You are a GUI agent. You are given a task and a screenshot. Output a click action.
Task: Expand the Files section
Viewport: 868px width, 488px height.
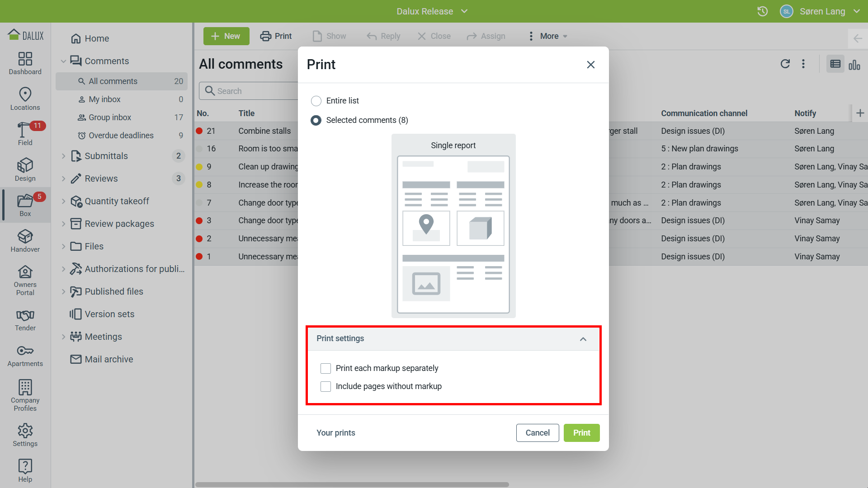pyautogui.click(x=63, y=246)
